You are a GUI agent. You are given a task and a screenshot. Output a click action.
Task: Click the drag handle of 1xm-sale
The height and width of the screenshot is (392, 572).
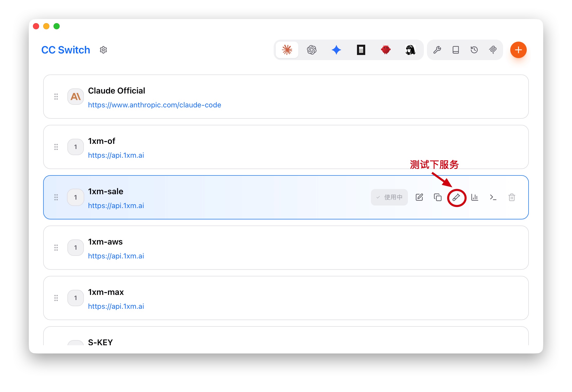pos(56,197)
